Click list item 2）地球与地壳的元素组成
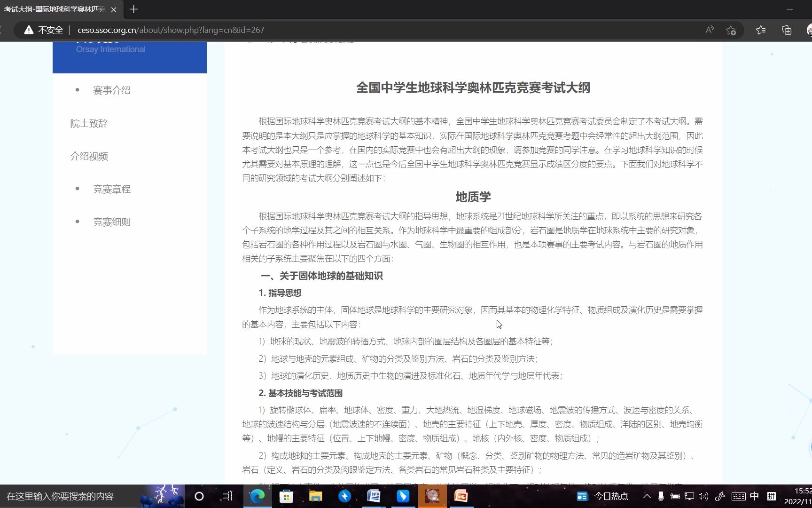Viewport: 812px width, 508px height. point(398,359)
